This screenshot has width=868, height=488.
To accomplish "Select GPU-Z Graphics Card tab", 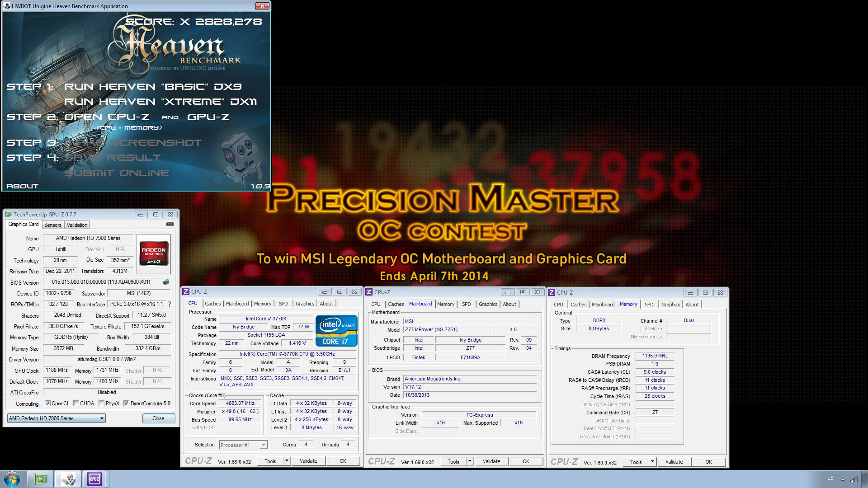I will 24,224.
